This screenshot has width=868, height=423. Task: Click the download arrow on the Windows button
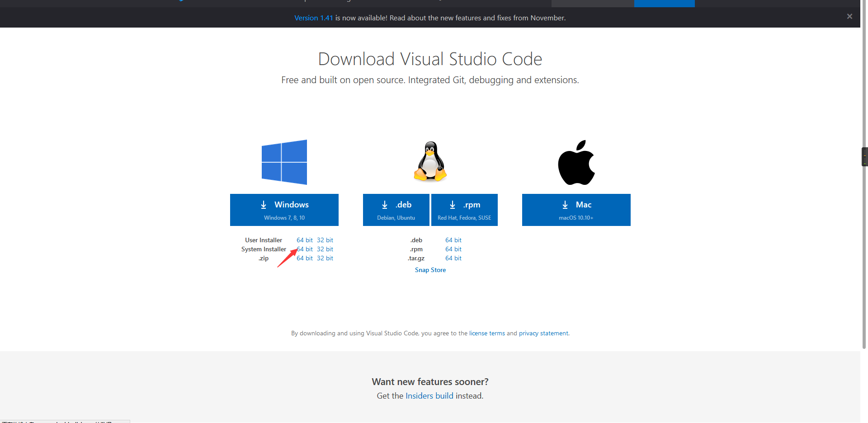pyautogui.click(x=264, y=204)
